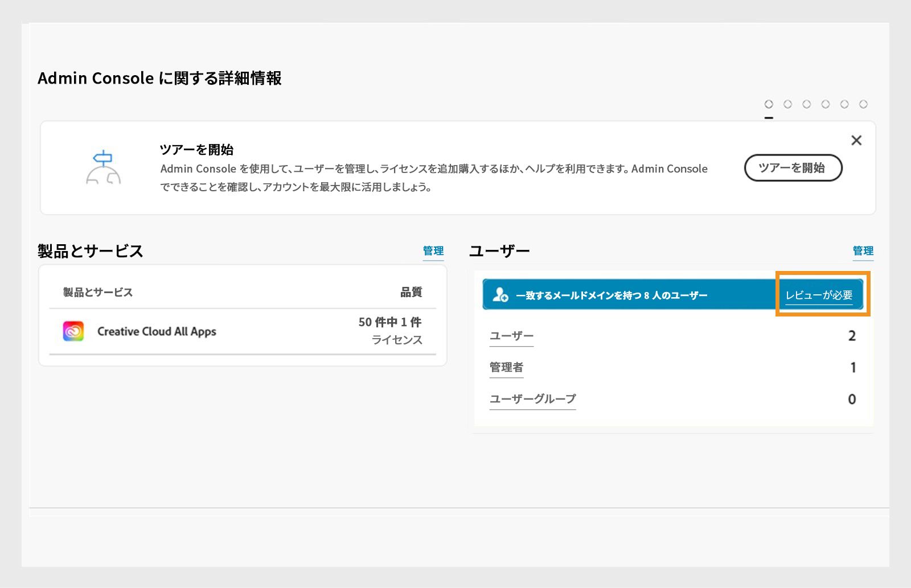Click the 品質 column header

[x=411, y=292]
